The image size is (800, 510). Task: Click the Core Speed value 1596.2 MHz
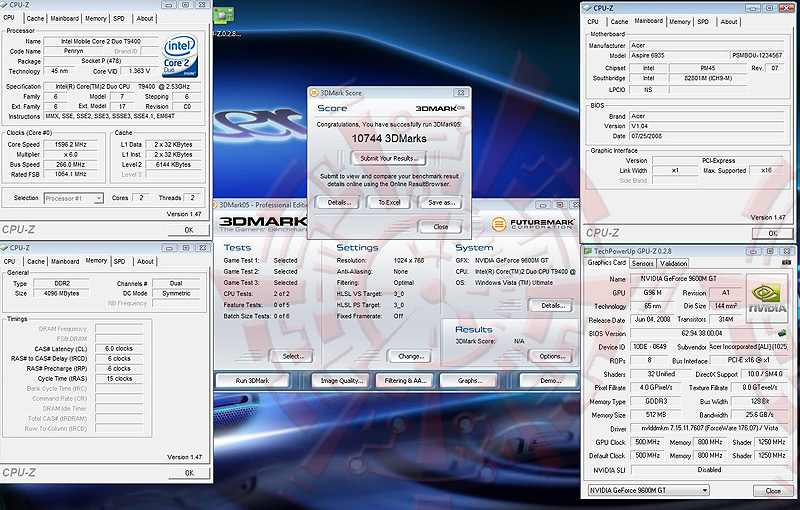(70, 144)
